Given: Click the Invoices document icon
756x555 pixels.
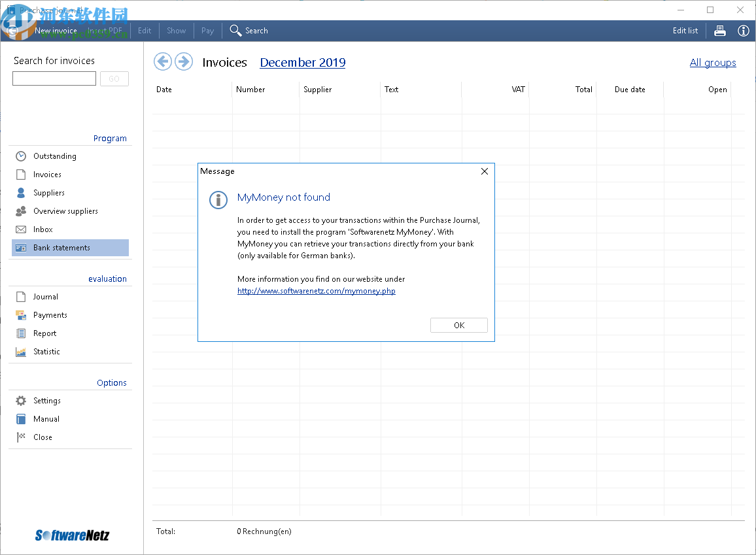Looking at the screenshot, I should (21, 175).
